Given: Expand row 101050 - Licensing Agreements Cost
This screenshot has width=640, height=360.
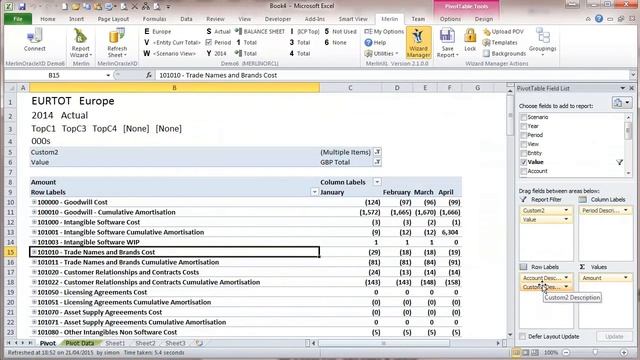Looking at the screenshot, I should (x=34, y=292).
